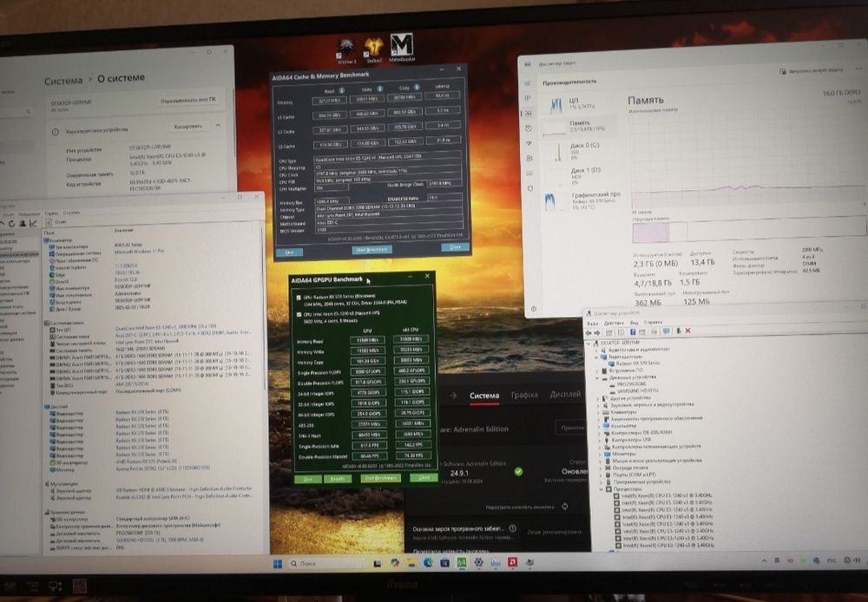868x602 pixels.
Task: Open Windows Start button on taskbar
Action: point(278,563)
